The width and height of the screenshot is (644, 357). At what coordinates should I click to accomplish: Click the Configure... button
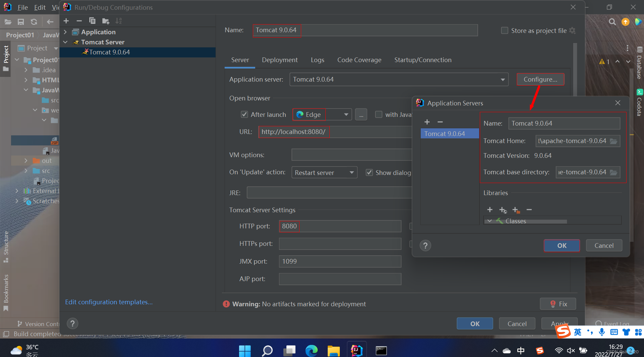[x=540, y=80]
